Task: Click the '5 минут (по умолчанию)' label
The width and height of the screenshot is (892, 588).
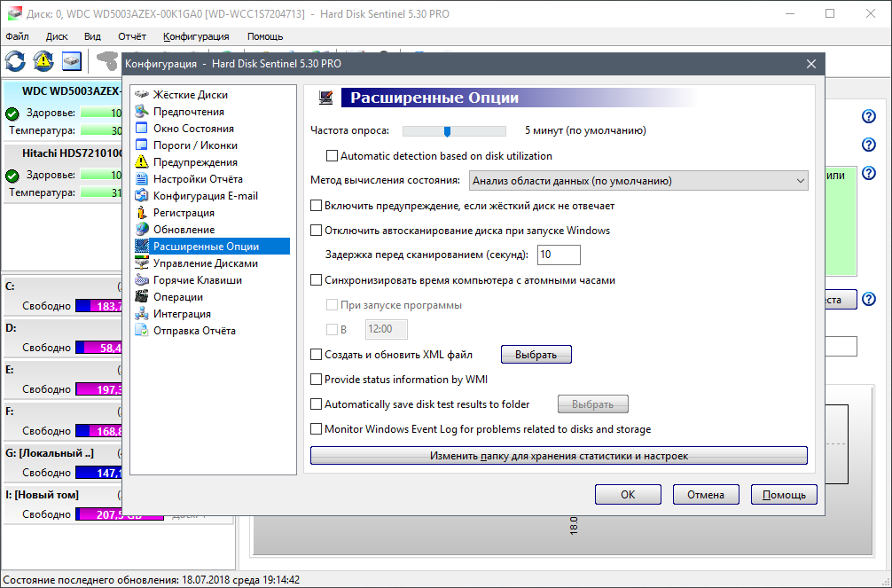Action: pyautogui.click(x=585, y=130)
